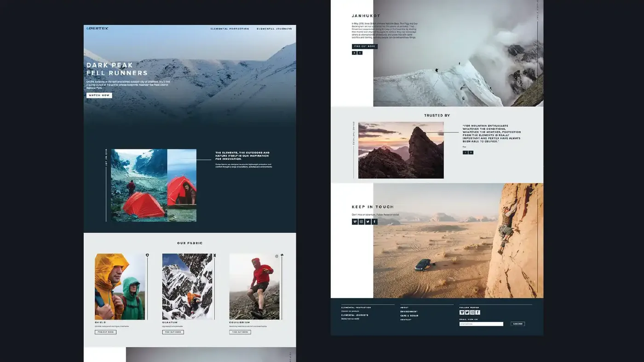Click Vimeo icon under Keep In Touch

[x=355, y=221]
